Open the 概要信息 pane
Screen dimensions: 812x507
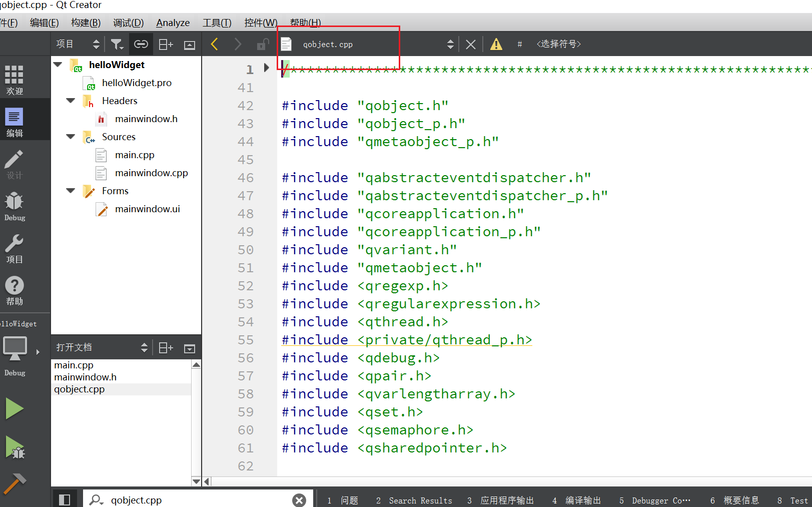(734, 500)
